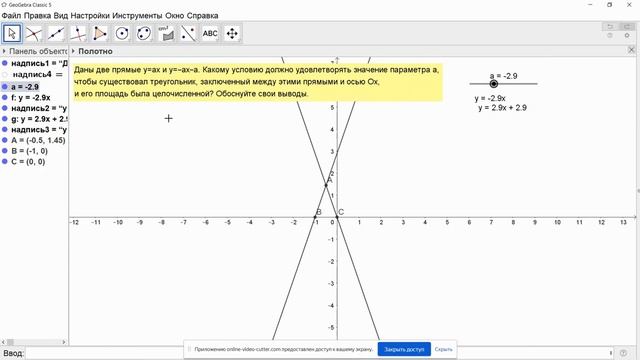Select the Intersect point tool
The height and width of the screenshot is (360, 640).
click(34, 33)
